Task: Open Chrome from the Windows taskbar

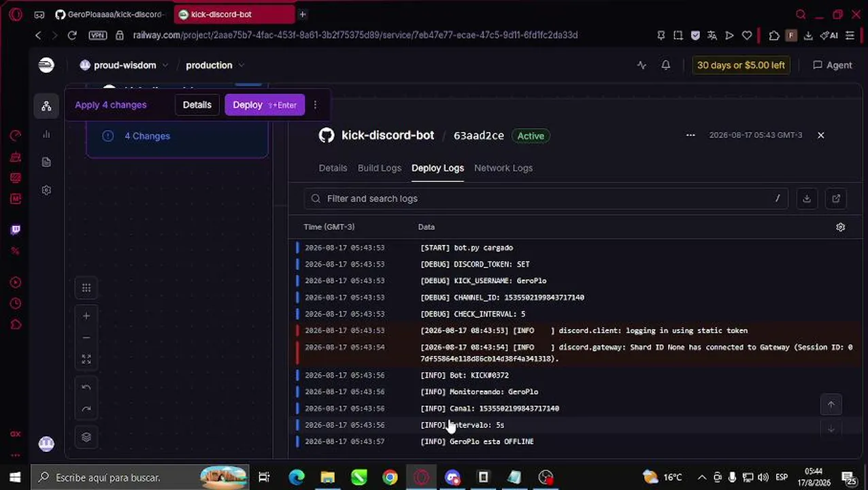Action: pyautogui.click(x=390, y=477)
